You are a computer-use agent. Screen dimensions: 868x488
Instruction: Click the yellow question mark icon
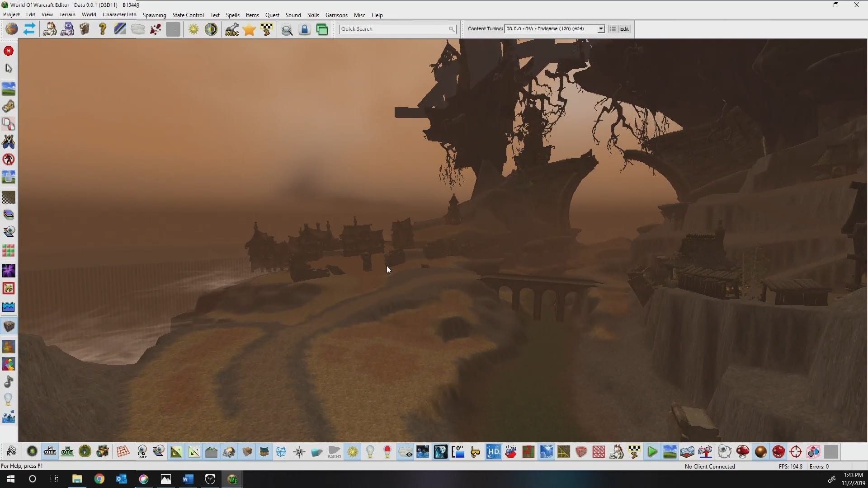pos(103,29)
